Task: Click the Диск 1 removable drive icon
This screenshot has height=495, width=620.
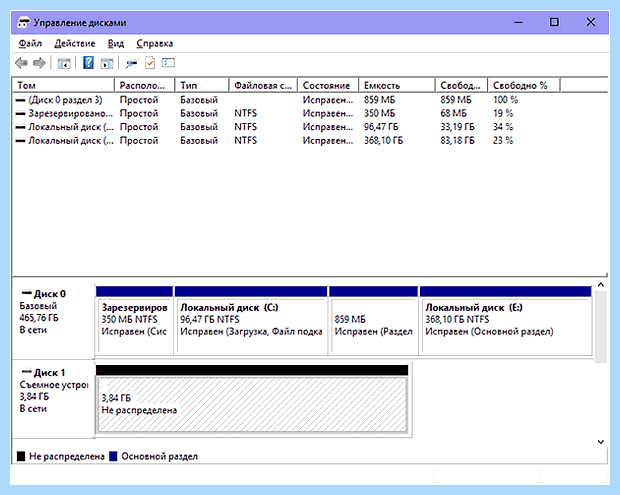Action: [27, 372]
